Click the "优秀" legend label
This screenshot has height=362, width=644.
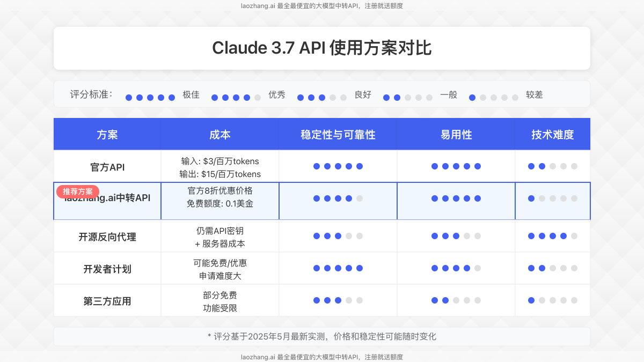277,95
